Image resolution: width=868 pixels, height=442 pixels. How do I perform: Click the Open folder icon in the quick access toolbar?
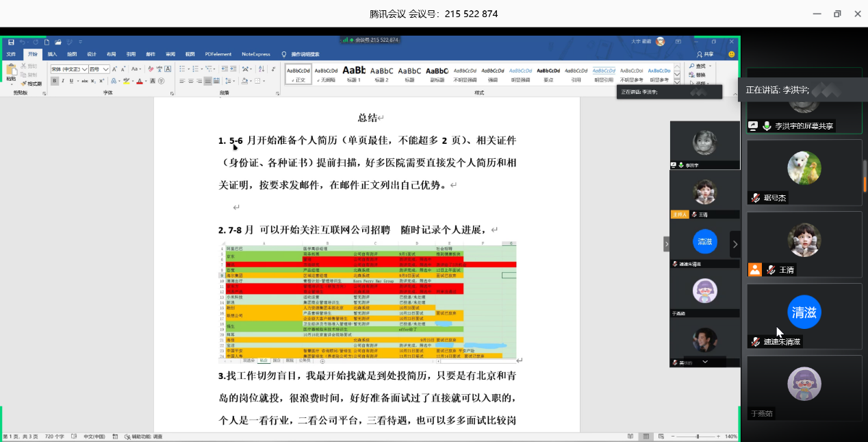point(58,42)
